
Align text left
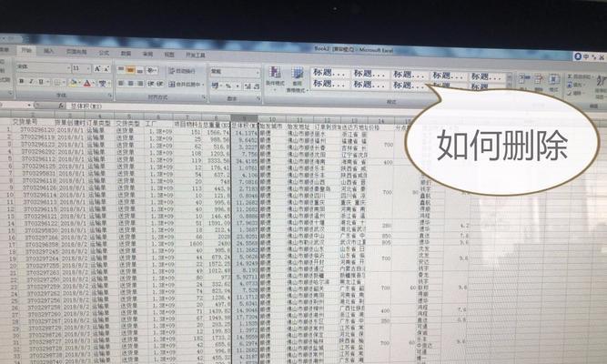coord(121,83)
